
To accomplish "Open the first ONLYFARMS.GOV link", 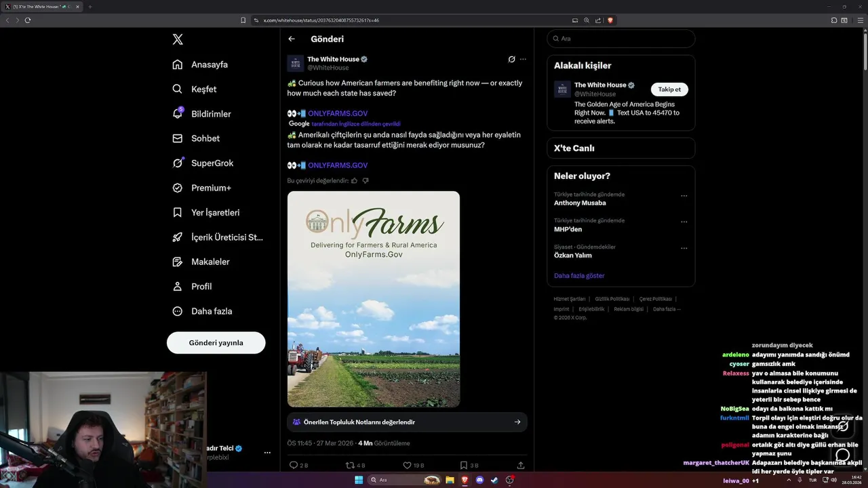I will (338, 114).
